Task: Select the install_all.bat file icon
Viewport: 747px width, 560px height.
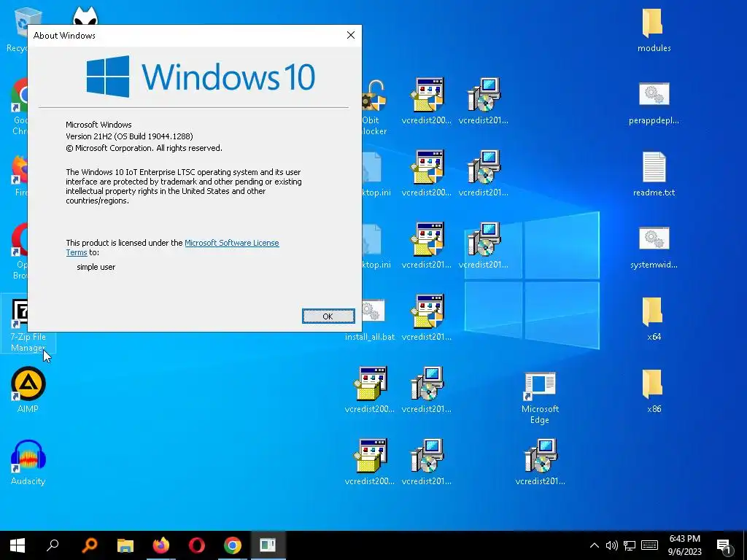Action: 370,319
